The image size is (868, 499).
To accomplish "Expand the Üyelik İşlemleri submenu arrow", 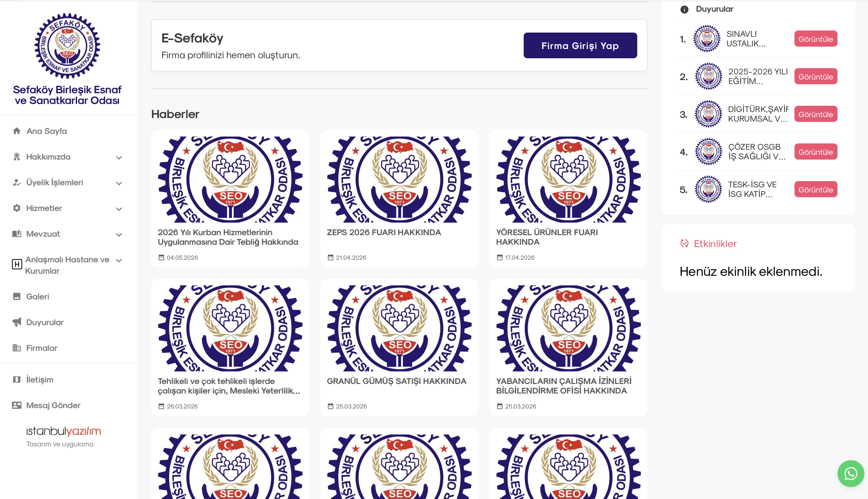I will pos(119,183).
